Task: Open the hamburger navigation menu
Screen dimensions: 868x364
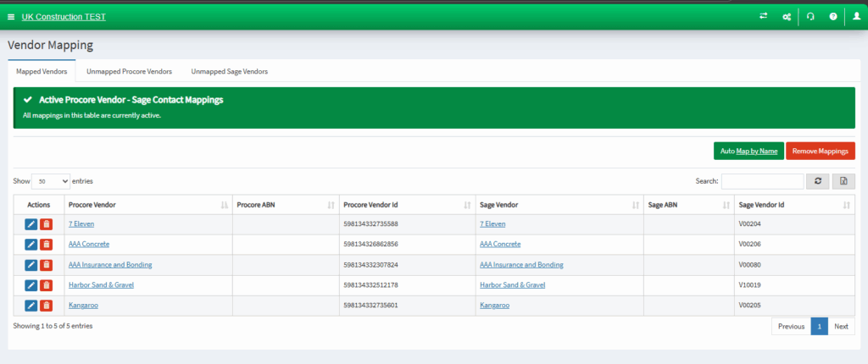Action: click(11, 17)
